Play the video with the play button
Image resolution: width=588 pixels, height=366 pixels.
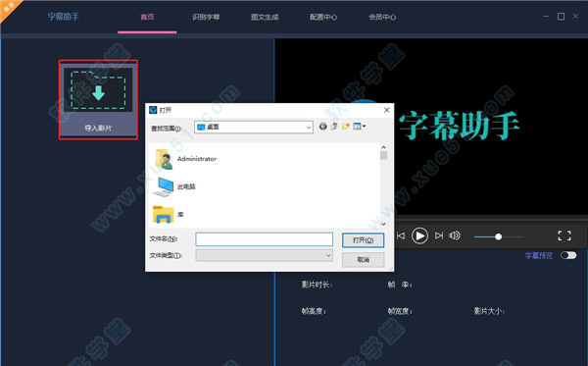(x=419, y=236)
